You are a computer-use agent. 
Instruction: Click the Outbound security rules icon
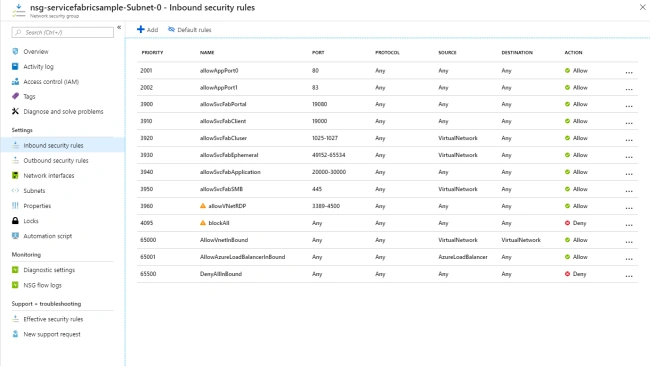click(x=15, y=160)
